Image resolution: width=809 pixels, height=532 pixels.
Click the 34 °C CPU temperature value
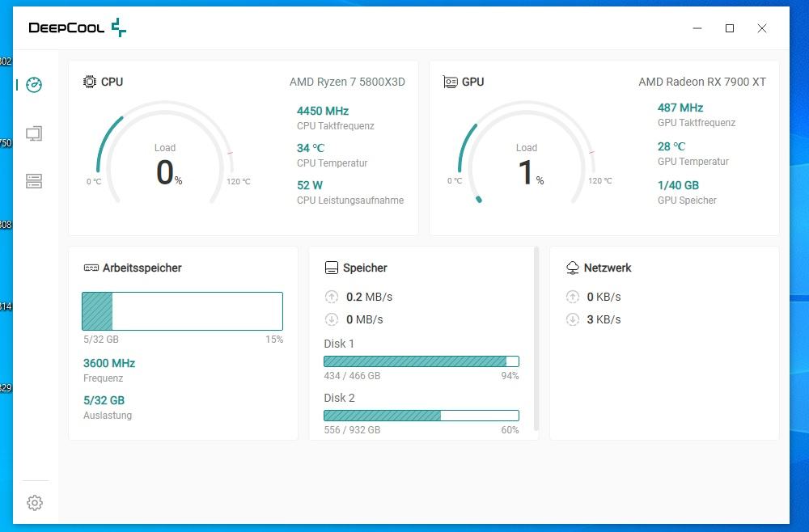pyautogui.click(x=311, y=148)
